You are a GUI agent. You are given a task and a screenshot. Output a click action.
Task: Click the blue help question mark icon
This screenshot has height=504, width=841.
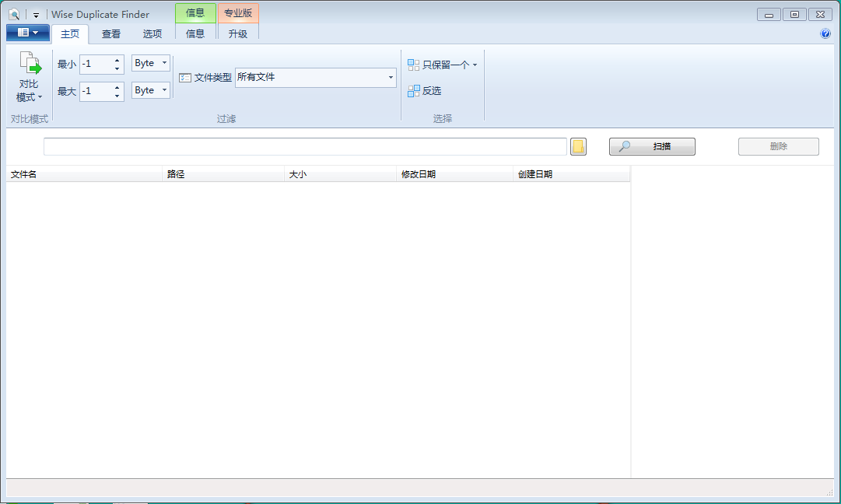pos(825,33)
